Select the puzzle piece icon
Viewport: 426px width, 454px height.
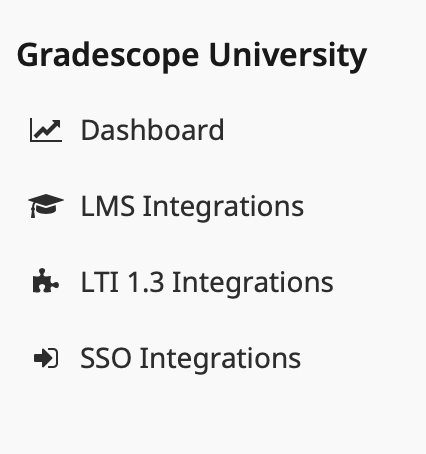46,281
